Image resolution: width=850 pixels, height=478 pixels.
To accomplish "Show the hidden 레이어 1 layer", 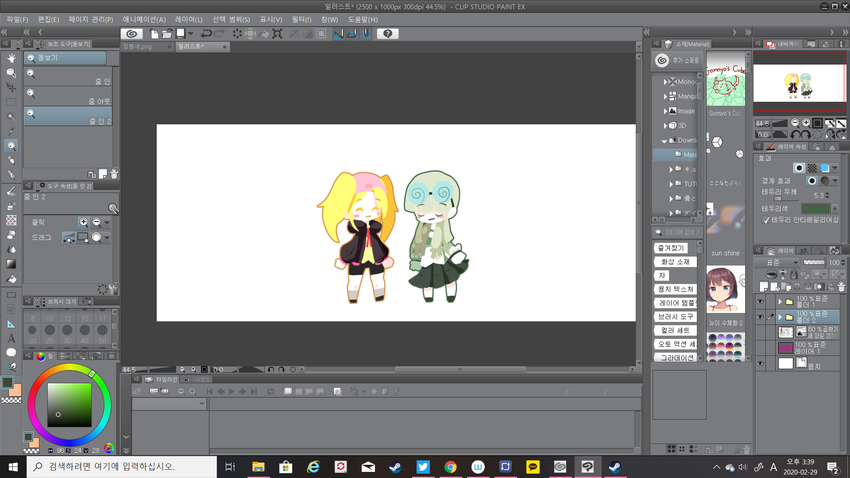I will pyautogui.click(x=760, y=348).
